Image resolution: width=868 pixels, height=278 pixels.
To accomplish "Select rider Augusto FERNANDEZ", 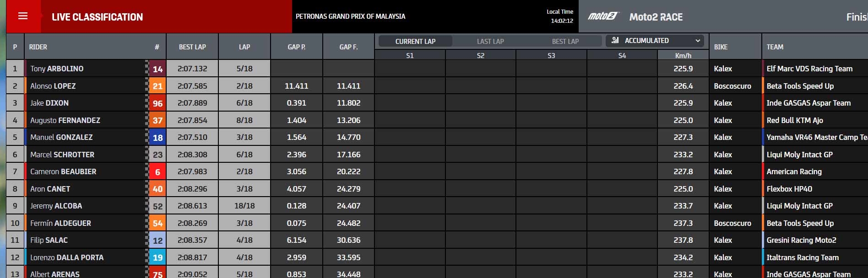I will pyautogui.click(x=65, y=120).
